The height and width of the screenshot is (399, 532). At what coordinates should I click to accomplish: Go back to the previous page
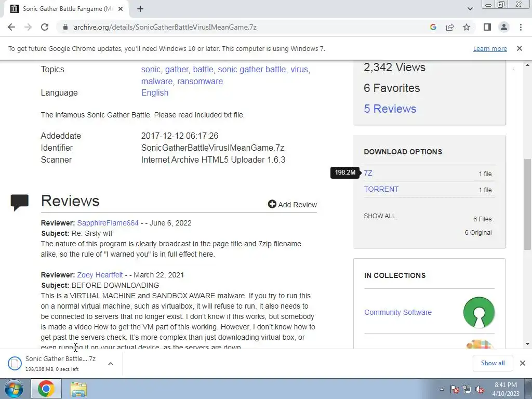click(x=11, y=27)
